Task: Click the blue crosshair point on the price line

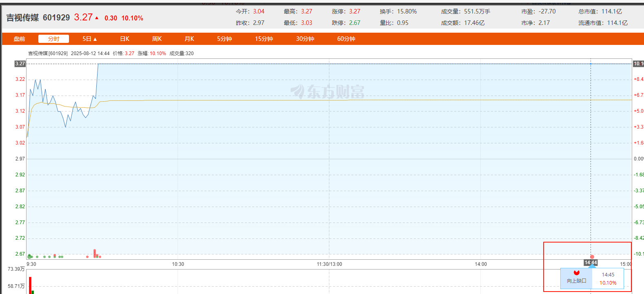Action: click(591, 64)
